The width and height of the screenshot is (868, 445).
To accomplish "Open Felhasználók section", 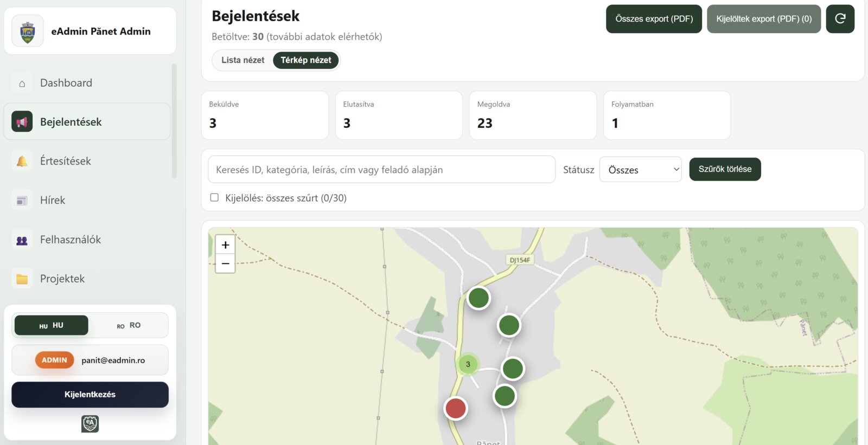I will pyautogui.click(x=87, y=240).
